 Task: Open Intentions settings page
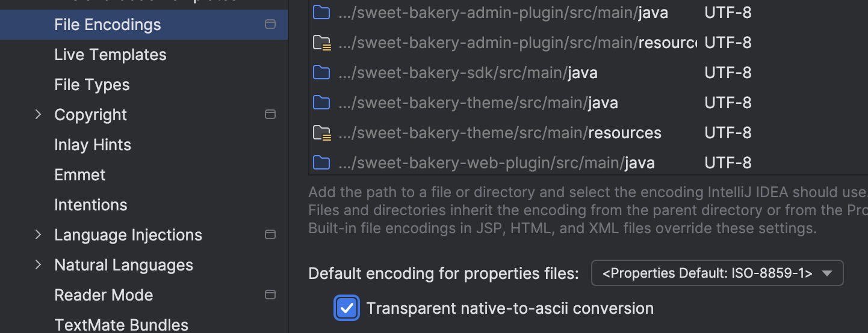[x=91, y=205]
